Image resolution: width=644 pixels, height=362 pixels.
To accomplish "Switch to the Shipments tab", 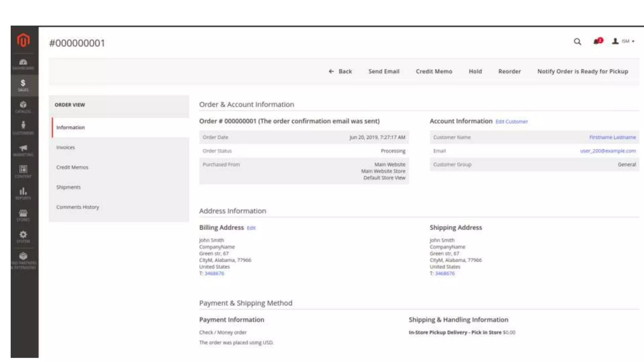I will coord(68,187).
